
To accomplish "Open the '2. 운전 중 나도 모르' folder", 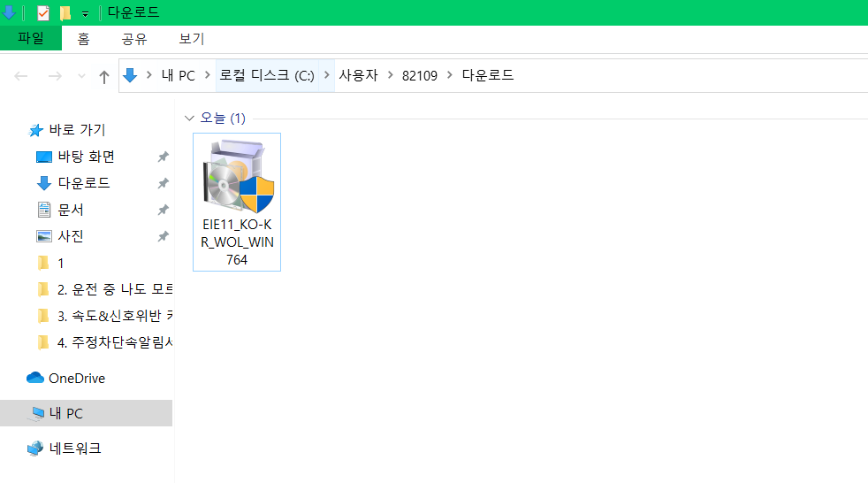I will 115,289.
